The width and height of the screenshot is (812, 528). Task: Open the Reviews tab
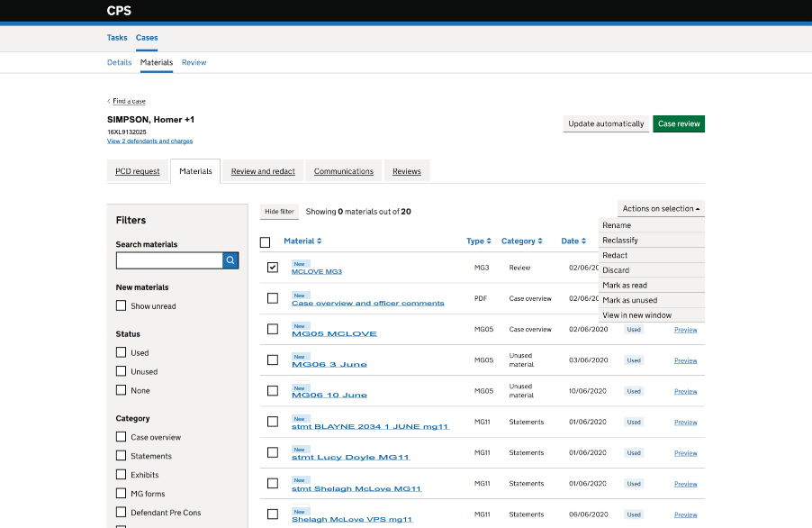click(407, 171)
